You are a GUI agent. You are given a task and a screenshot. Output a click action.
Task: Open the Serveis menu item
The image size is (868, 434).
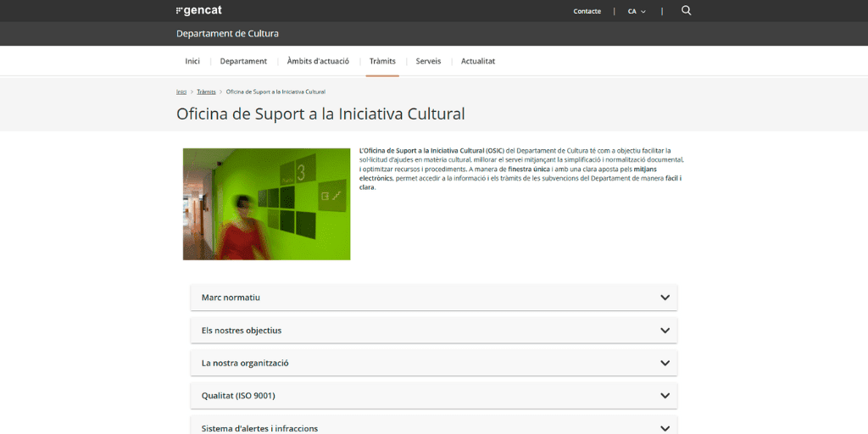click(x=428, y=61)
